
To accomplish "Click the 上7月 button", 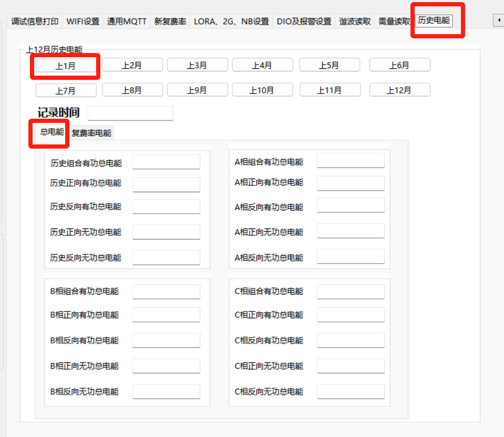I will [66, 90].
